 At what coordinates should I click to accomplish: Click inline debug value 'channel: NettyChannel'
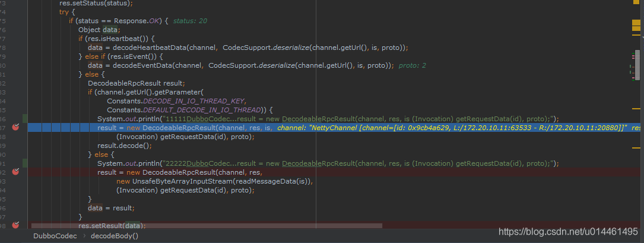pyautogui.click(x=452, y=128)
